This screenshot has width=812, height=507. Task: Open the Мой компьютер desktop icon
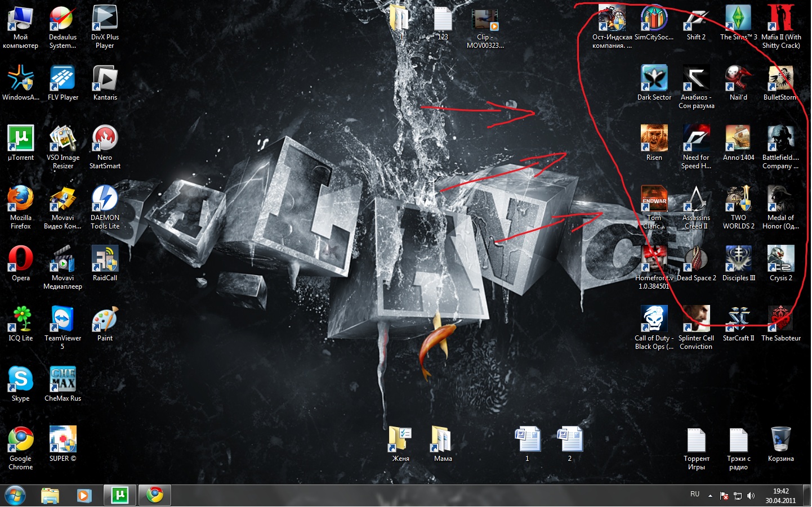[x=21, y=28]
